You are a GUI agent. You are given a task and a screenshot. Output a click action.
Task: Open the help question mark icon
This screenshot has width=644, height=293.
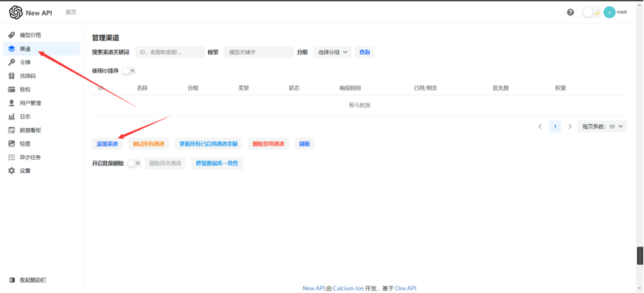coord(570,12)
